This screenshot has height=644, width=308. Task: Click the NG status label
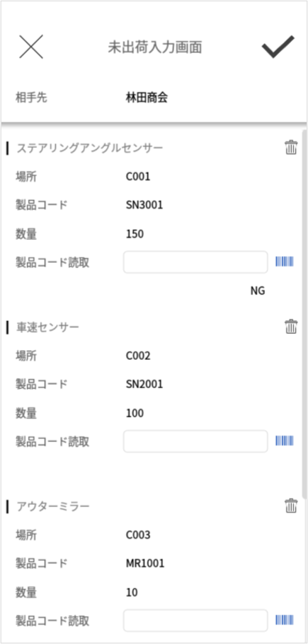[258, 291]
